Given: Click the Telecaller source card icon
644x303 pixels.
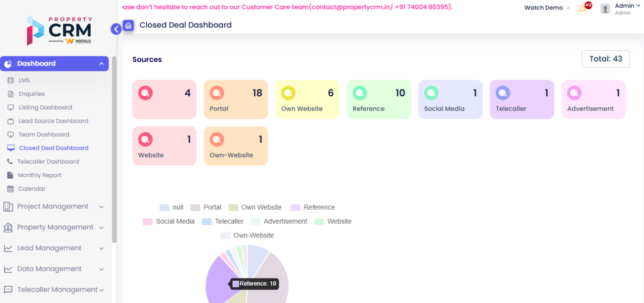Looking at the screenshot, I should pos(502,93).
